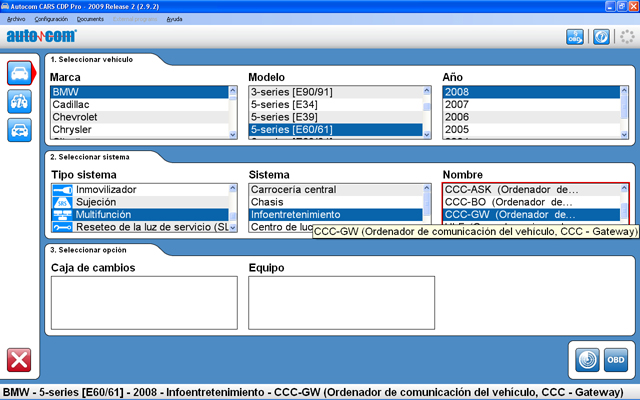The width and height of the screenshot is (640, 400).
Task: Select BMW in the Marca list
Action: point(140,92)
